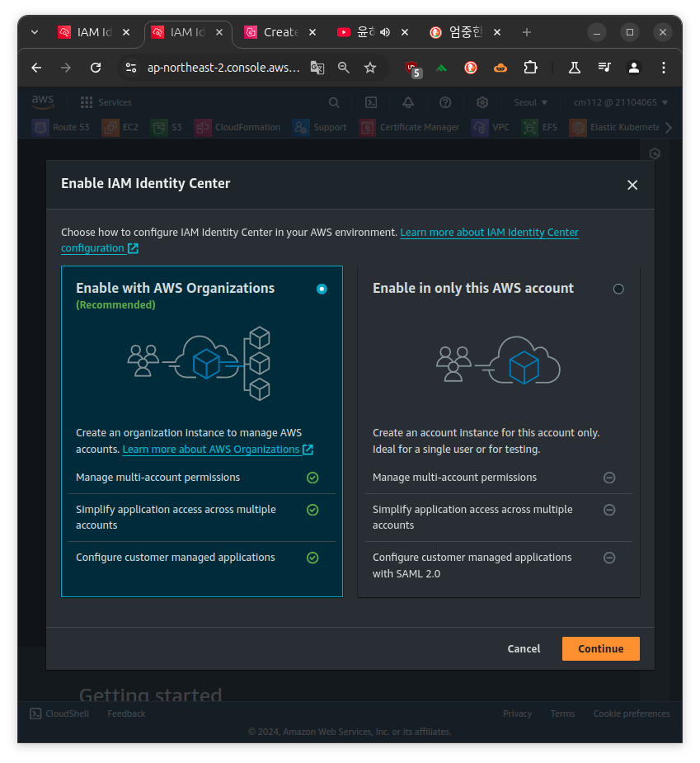Open Cookie preferences in footer
Image resolution: width=700 pixels, height=763 pixels.
click(632, 714)
